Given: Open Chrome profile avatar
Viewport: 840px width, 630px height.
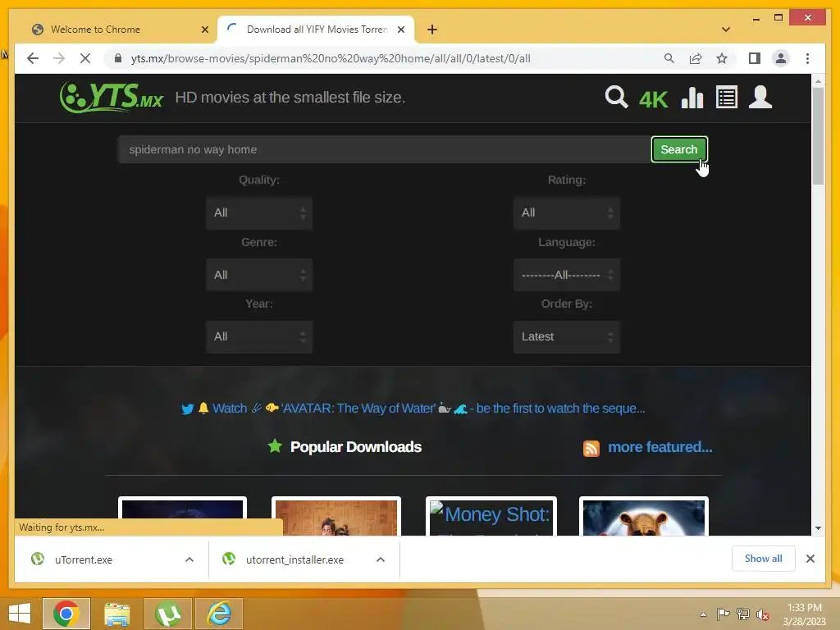Looking at the screenshot, I should click(x=781, y=58).
